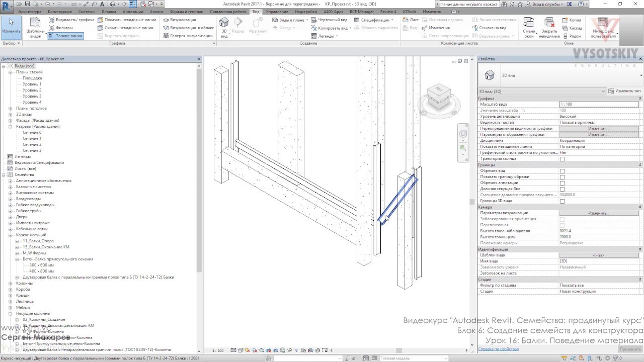Enable Показать границу обрезки checkbox

[562, 177]
